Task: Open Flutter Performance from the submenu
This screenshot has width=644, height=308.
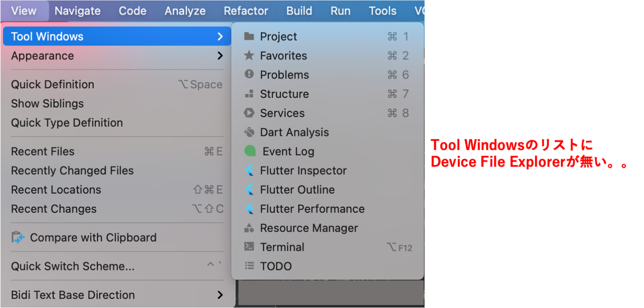Action: pos(312,209)
